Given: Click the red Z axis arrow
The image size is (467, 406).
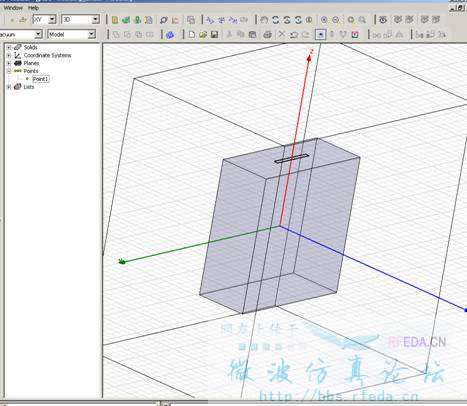Looking at the screenshot, I should [310, 58].
